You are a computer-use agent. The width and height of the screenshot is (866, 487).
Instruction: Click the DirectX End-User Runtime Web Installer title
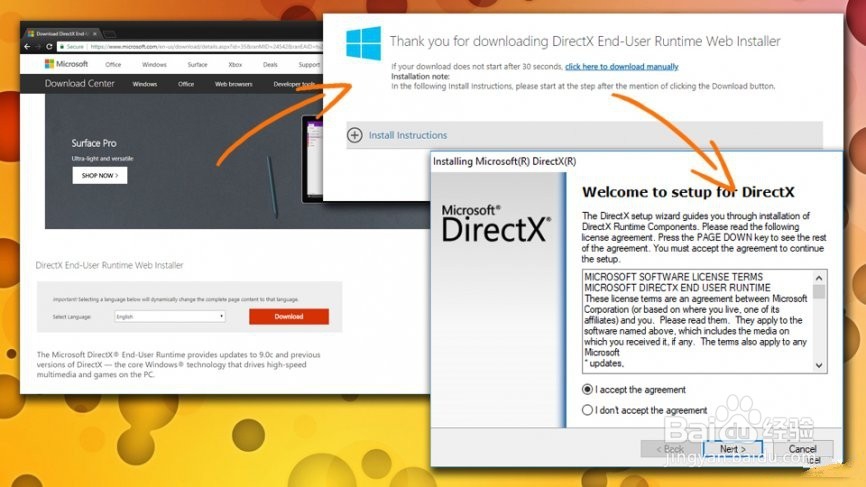(109, 265)
